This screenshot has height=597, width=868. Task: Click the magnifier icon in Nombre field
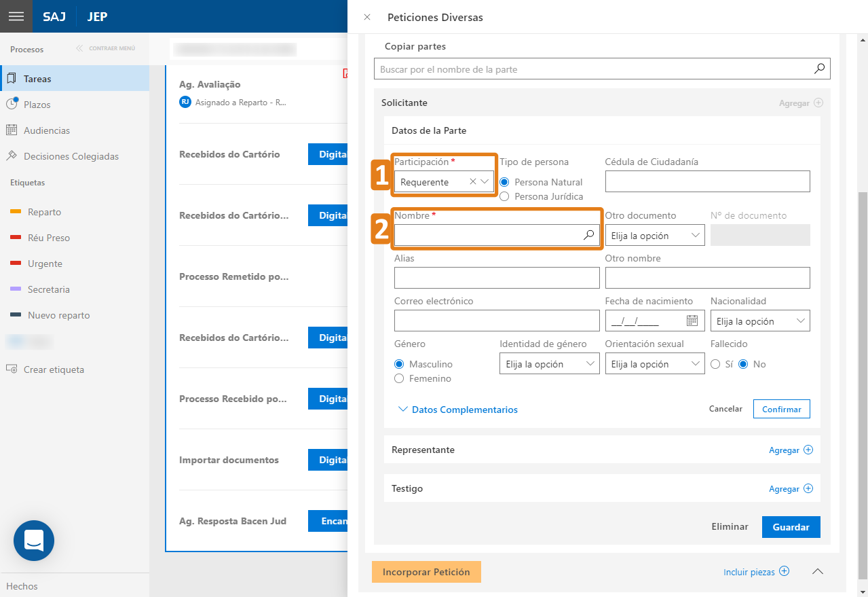point(589,235)
